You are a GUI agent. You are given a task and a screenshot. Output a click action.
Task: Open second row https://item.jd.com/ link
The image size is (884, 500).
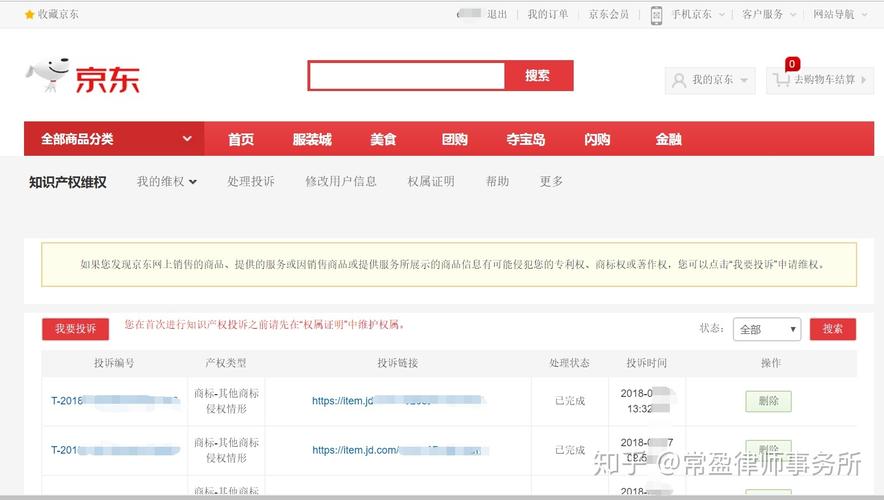pyautogui.click(x=400, y=450)
